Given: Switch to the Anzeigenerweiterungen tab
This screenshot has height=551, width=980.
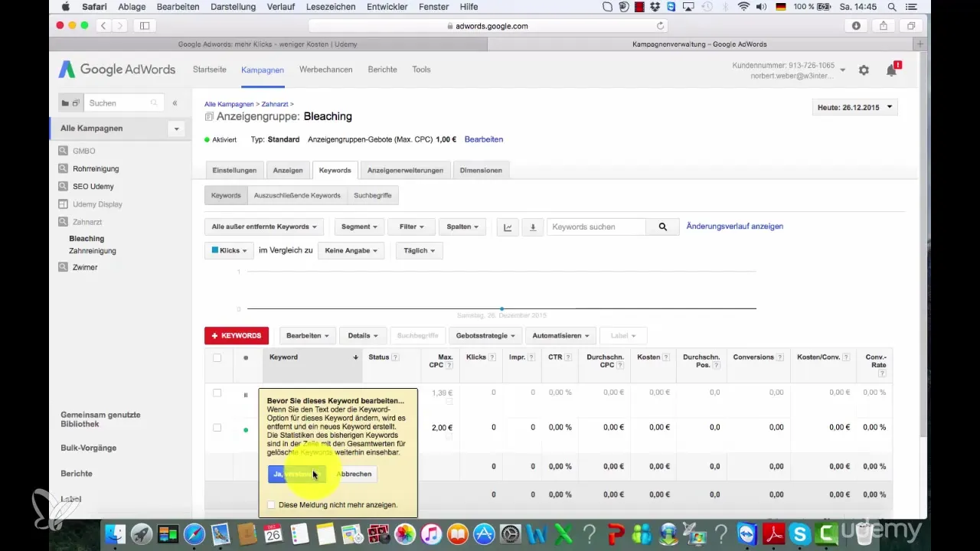Looking at the screenshot, I should coord(405,170).
